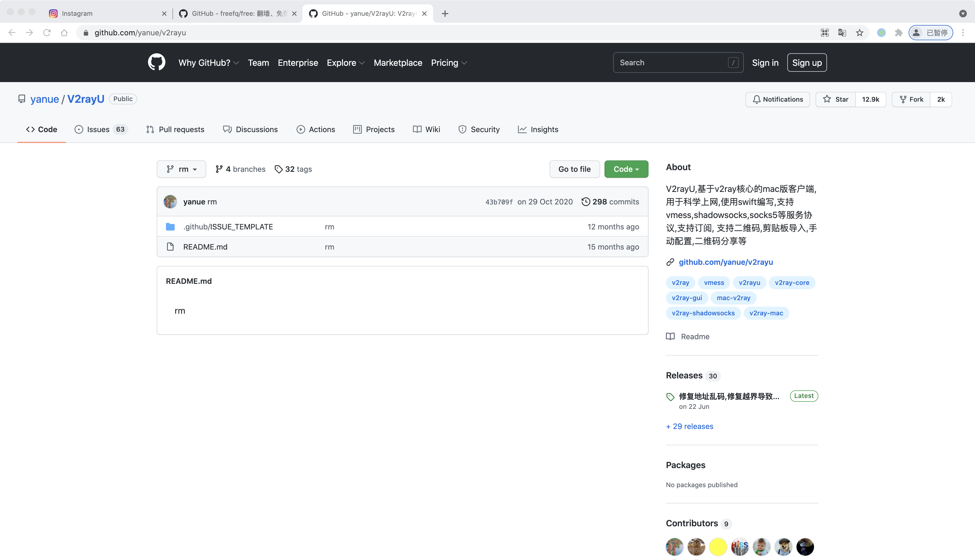Open the rm branch selector dropdown
This screenshot has height=560, width=975.
click(x=181, y=169)
